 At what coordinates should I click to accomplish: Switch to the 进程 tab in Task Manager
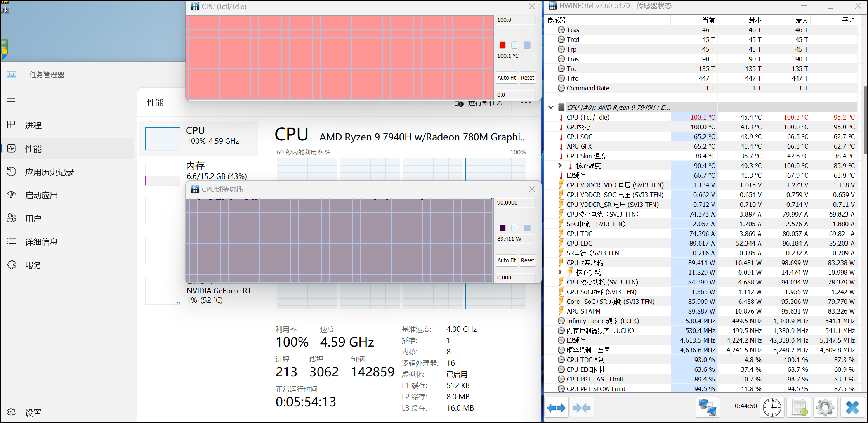[33, 125]
